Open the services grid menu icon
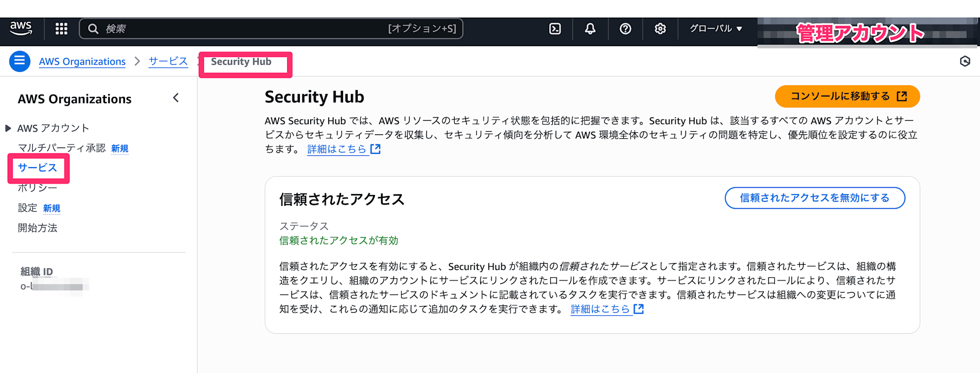Viewport: 980px width, 373px height. coord(61,29)
